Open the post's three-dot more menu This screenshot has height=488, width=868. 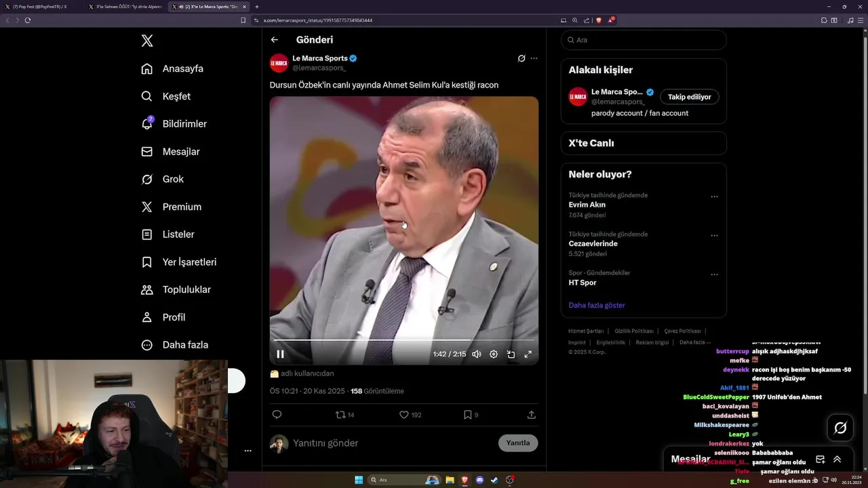(534, 58)
